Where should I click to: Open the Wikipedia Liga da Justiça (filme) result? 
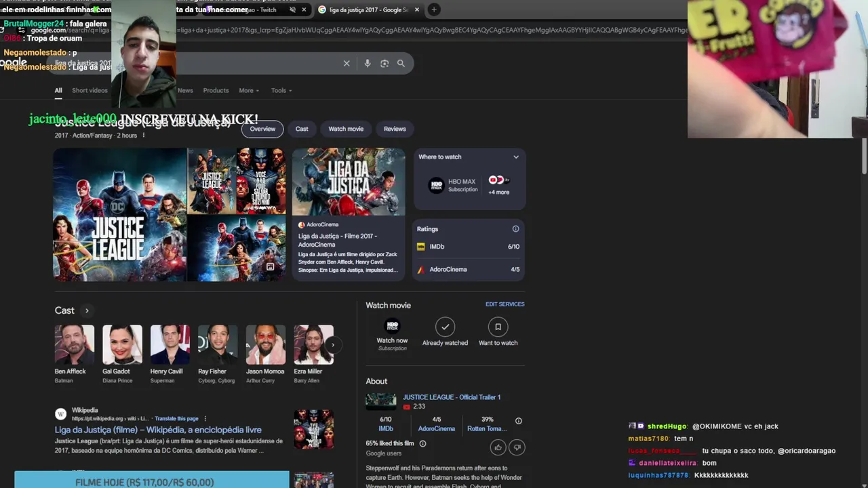click(158, 430)
